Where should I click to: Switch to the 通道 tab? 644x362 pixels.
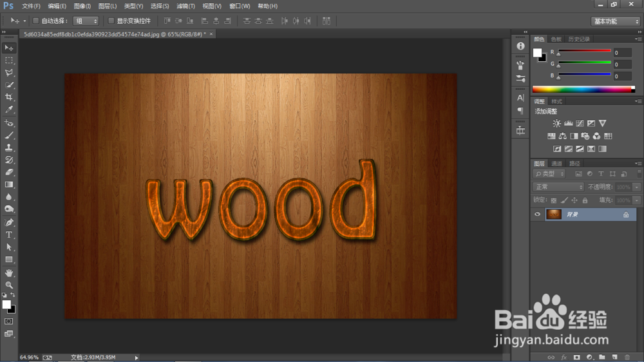[556, 164]
